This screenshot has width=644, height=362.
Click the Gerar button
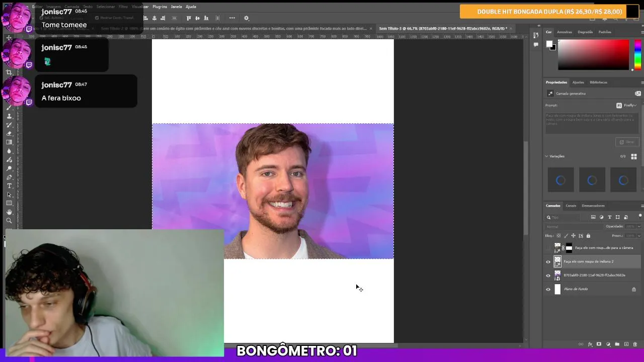(x=627, y=142)
